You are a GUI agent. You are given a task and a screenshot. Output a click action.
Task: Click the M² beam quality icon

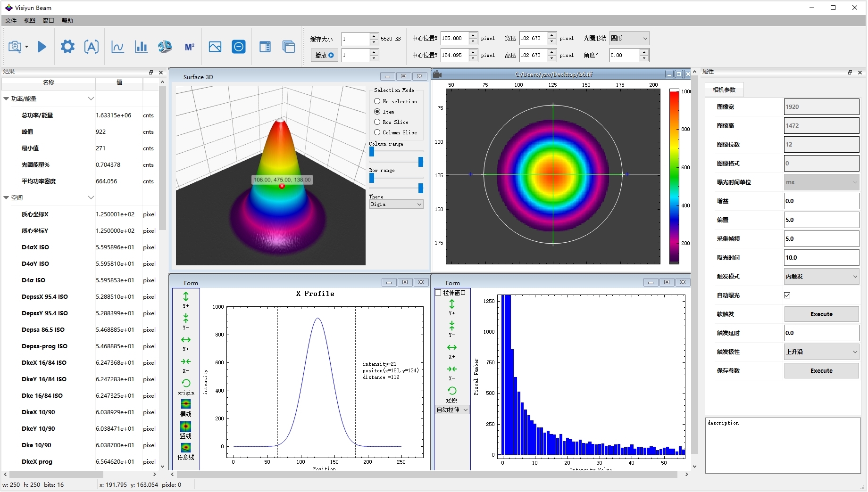[190, 47]
